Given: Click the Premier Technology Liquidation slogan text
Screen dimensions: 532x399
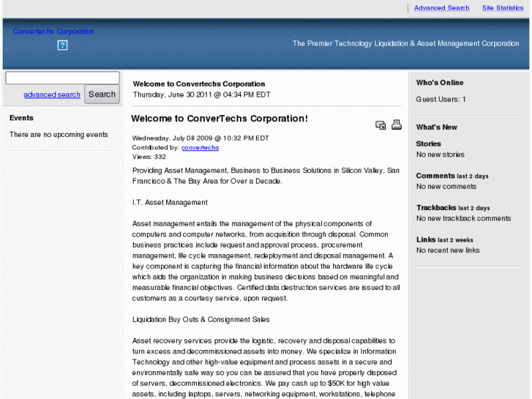Looking at the screenshot, I should click(406, 43).
